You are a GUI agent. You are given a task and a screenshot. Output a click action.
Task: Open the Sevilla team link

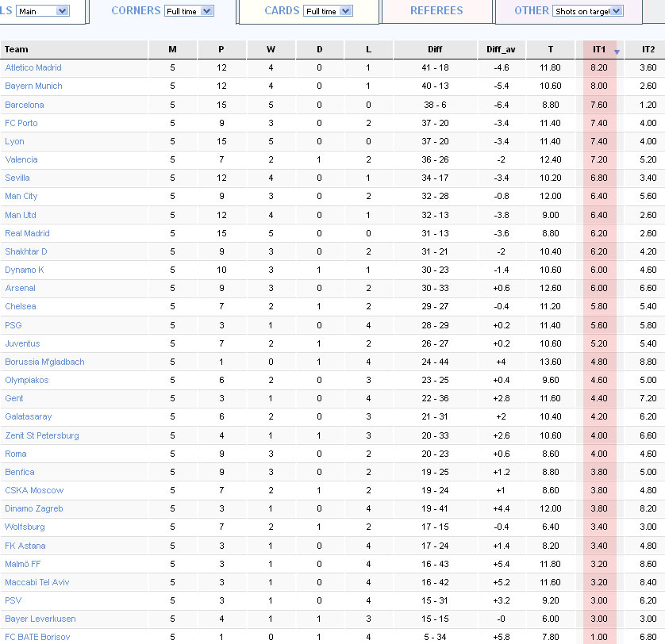pos(17,178)
